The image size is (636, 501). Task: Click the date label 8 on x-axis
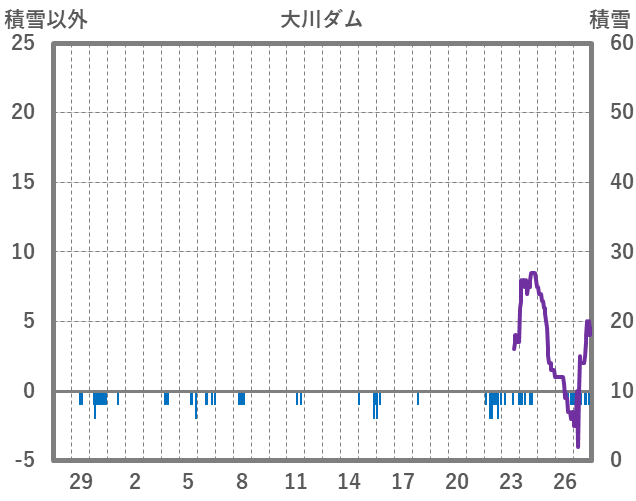click(x=242, y=479)
